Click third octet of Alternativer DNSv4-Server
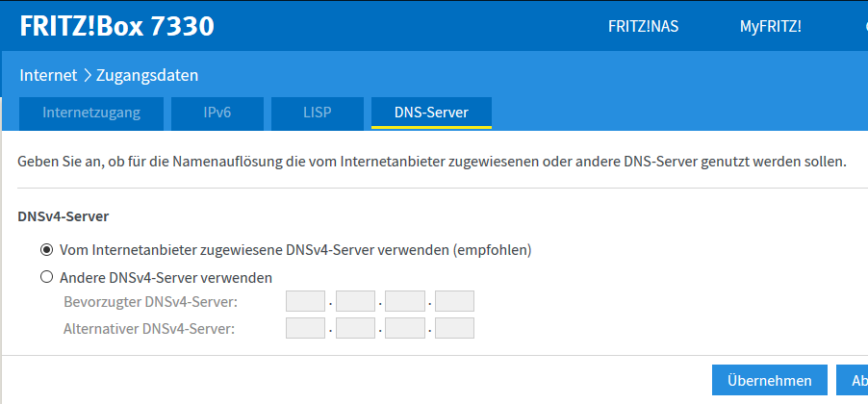This screenshot has width=868, height=404. click(x=405, y=328)
